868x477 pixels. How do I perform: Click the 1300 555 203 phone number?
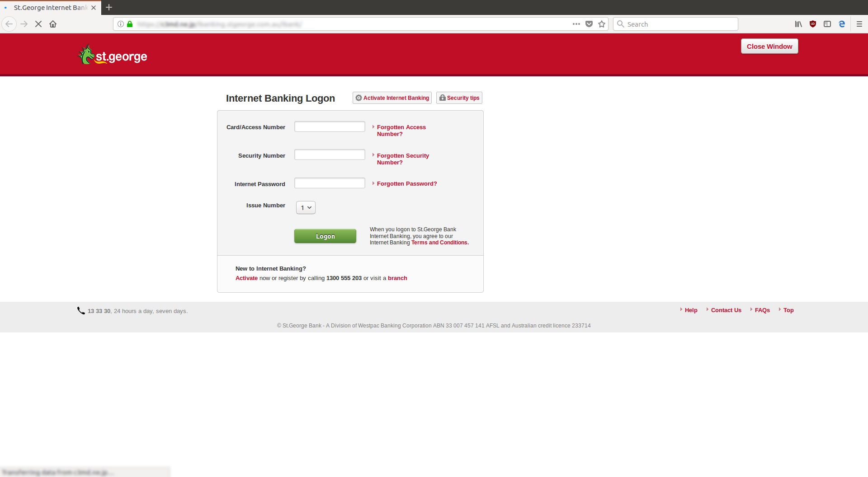pyautogui.click(x=344, y=278)
